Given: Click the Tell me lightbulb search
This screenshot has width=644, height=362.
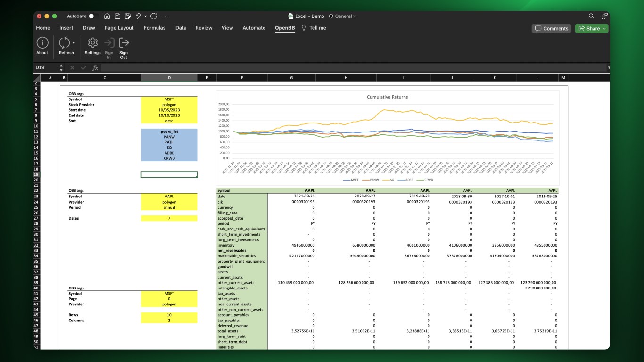Looking at the screenshot, I should click(314, 28).
